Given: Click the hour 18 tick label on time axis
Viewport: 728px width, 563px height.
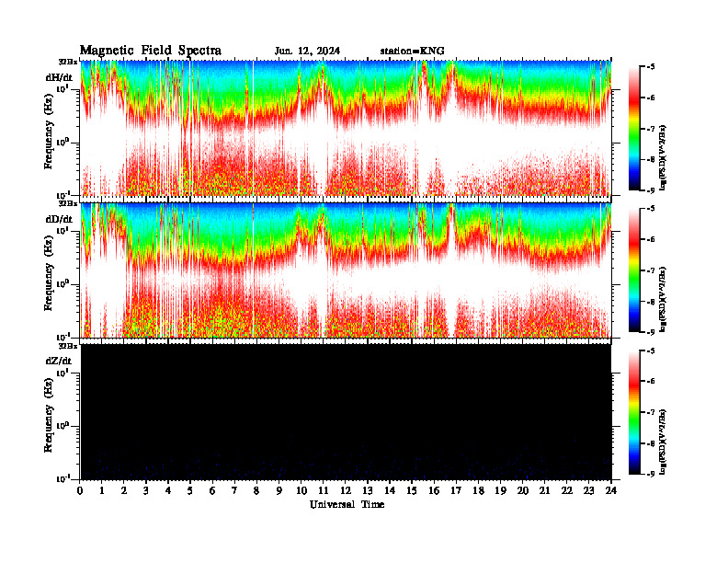Looking at the screenshot, I should point(478,490).
